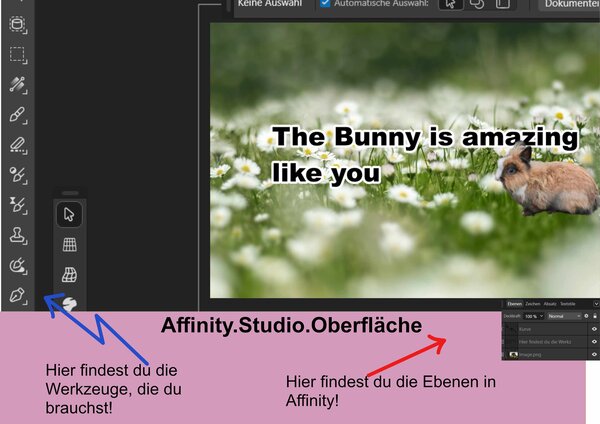Open the Absatz tab
The image size is (600, 424).
pos(550,303)
